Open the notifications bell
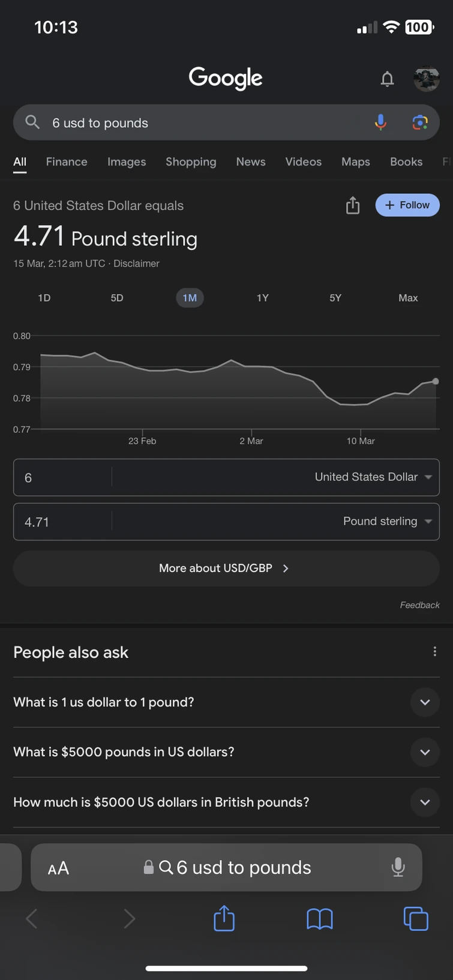Screen dimensions: 453x980 tap(388, 79)
